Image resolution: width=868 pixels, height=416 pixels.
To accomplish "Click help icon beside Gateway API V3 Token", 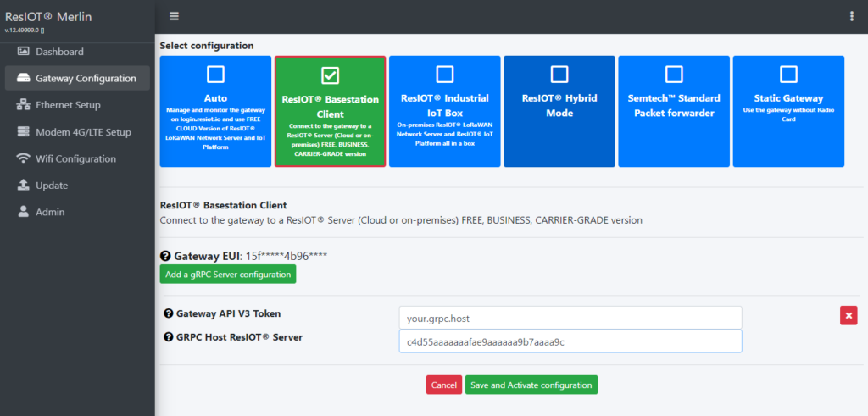I will click(x=168, y=313).
